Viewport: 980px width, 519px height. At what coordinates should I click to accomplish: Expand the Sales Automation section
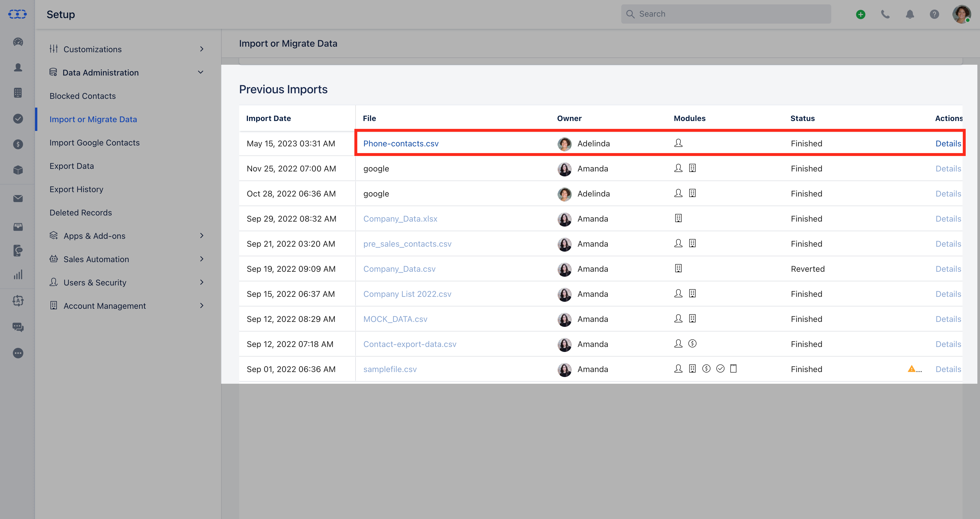(127, 259)
